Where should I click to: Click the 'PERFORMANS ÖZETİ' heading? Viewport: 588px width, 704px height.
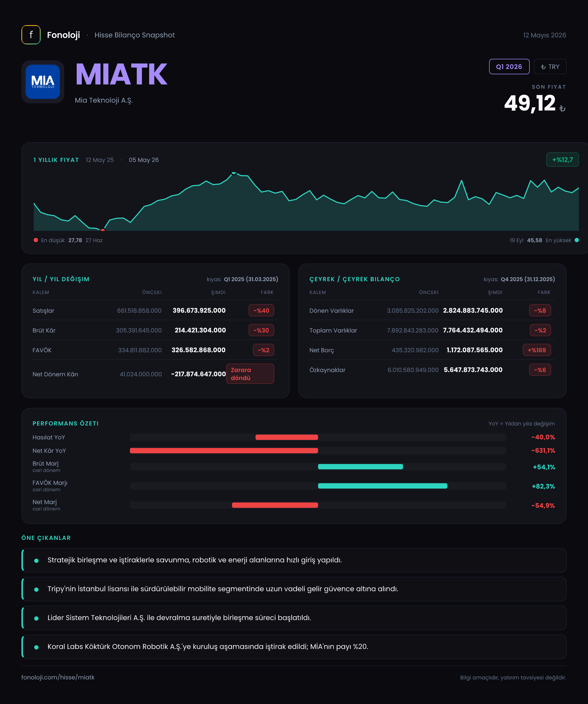coord(66,423)
